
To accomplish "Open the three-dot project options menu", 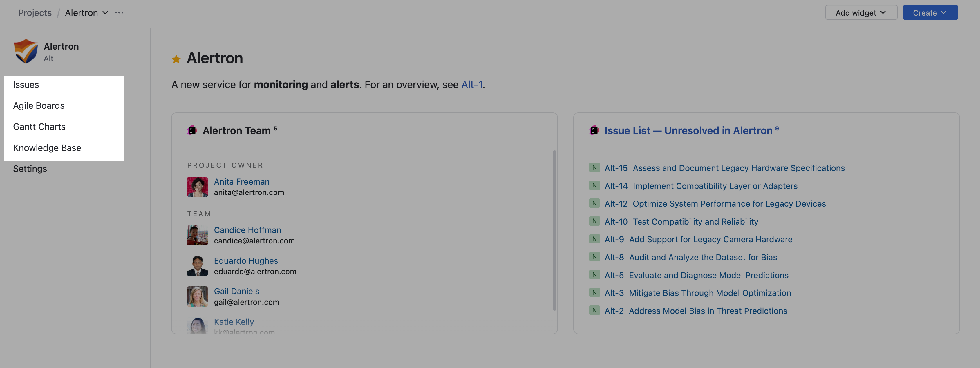I will [x=119, y=12].
